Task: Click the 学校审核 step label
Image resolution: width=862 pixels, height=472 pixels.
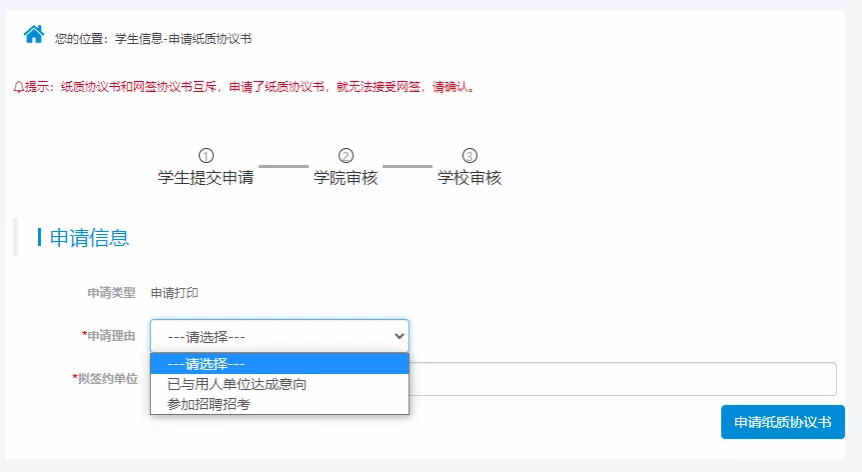Action: pos(470,178)
